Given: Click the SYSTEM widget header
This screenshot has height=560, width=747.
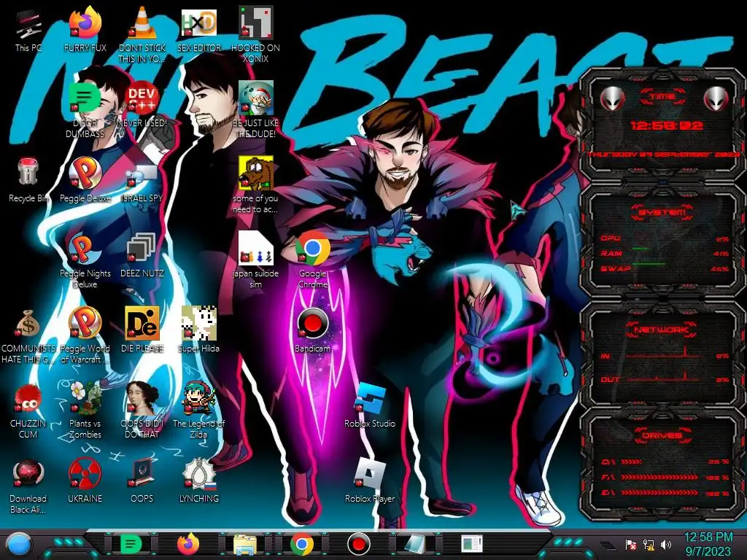Looking at the screenshot, I should (662, 212).
